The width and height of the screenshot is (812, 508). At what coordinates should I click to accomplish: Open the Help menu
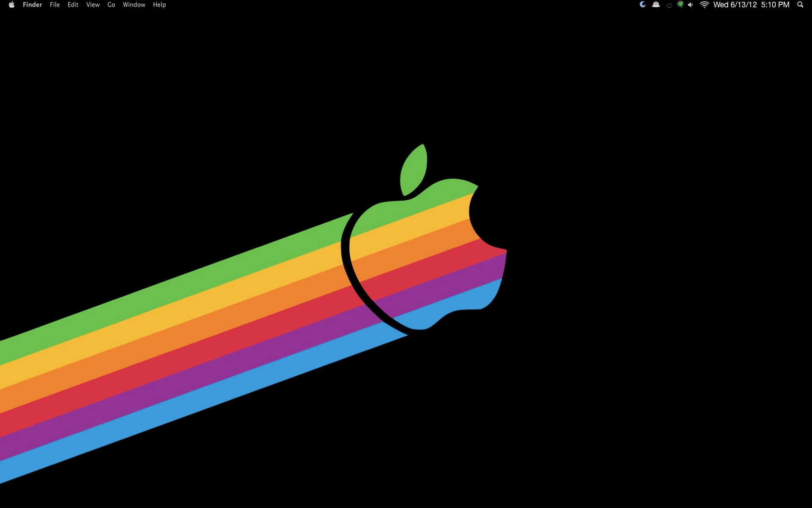159,5
